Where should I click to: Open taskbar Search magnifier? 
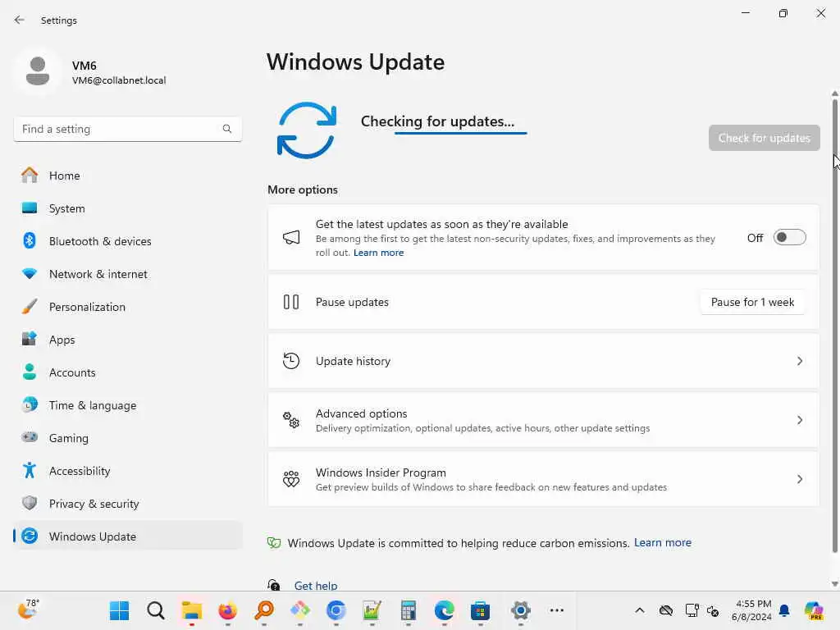tap(155, 610)
